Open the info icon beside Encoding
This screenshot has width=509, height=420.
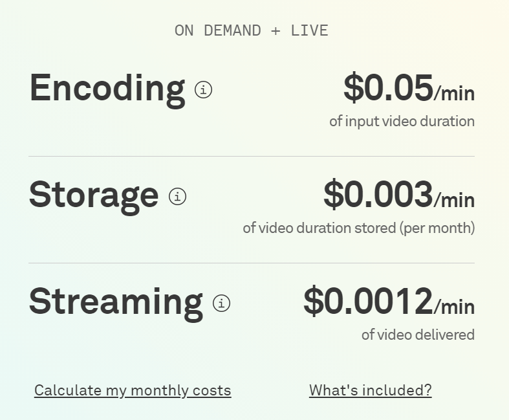tap(204, 90)
